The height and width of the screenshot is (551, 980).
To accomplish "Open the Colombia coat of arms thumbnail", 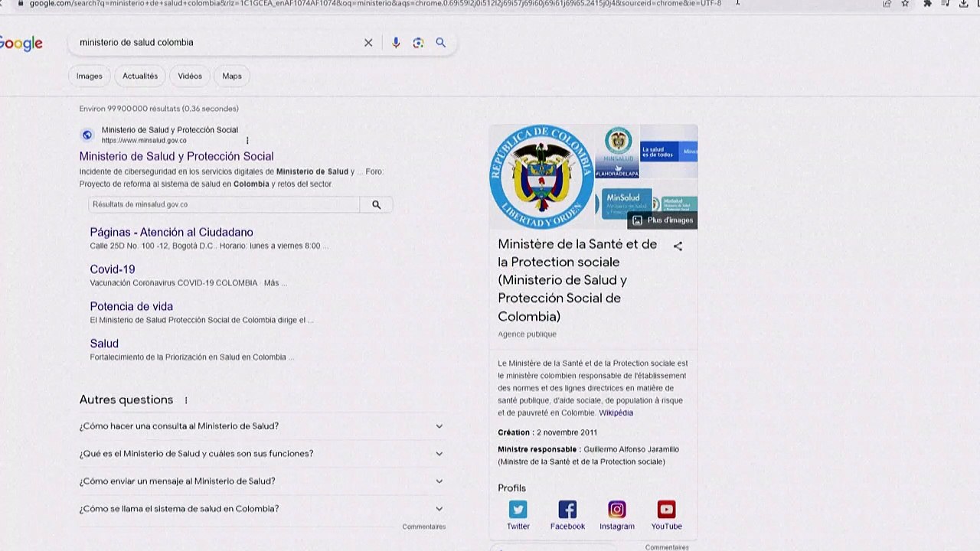I will 542,177.
